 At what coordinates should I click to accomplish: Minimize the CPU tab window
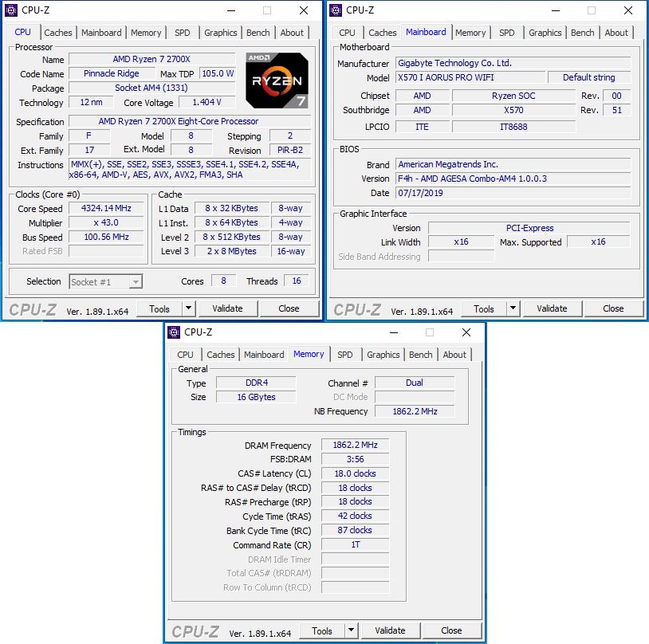pyautogui.click(x=231, y=10)
